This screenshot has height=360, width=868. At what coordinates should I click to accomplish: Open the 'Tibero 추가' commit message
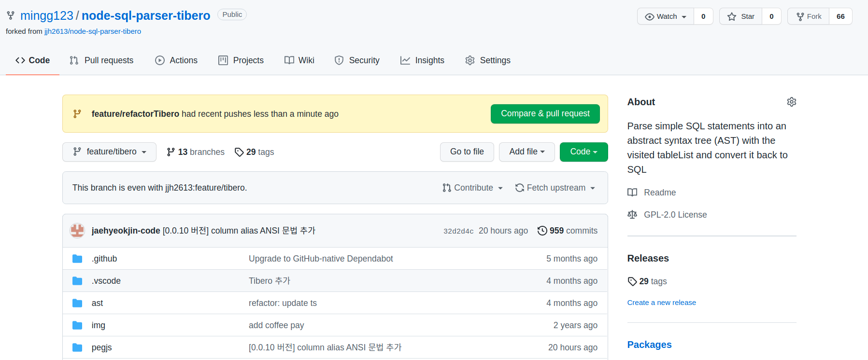[270, 281]
